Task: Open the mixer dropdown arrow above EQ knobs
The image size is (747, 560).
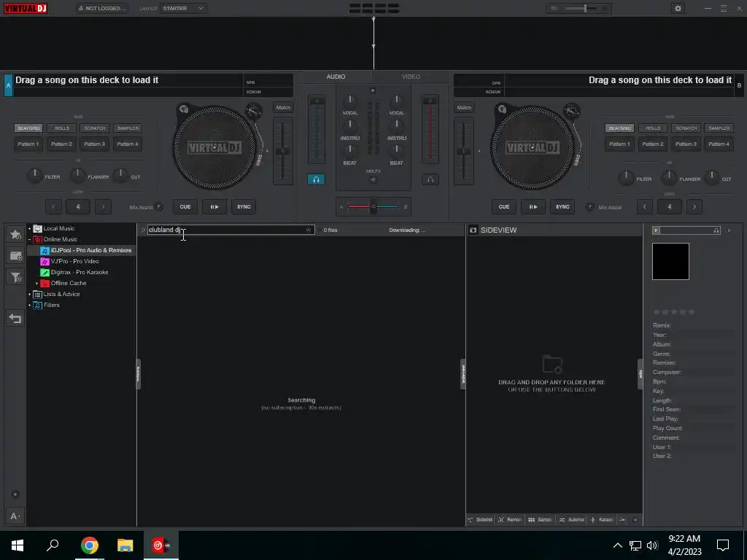Action: click(373, 90)
